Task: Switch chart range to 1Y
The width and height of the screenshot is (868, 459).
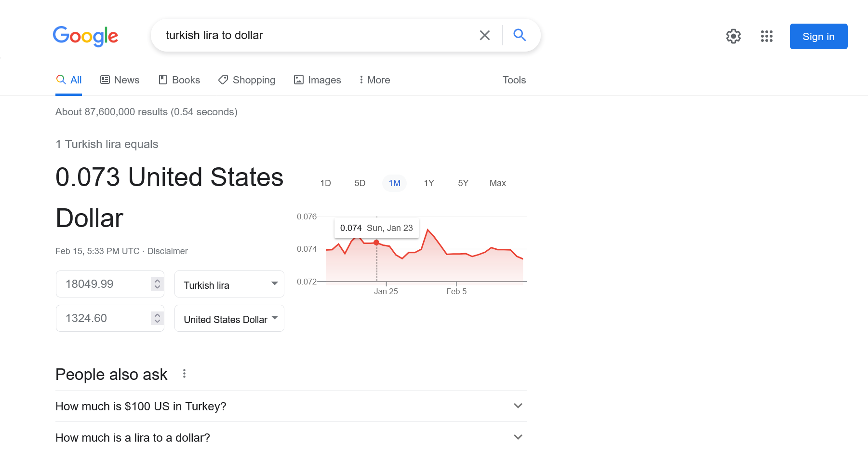Action: pyautogui.click(x=428, y=183)
